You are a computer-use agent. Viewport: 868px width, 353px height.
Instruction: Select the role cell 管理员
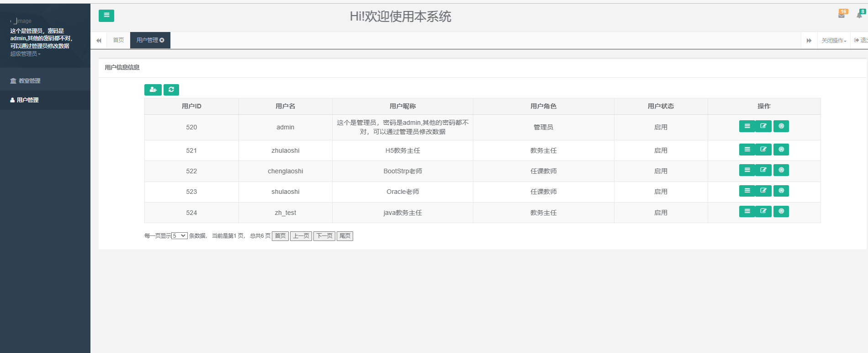click(x=544, y=127)
